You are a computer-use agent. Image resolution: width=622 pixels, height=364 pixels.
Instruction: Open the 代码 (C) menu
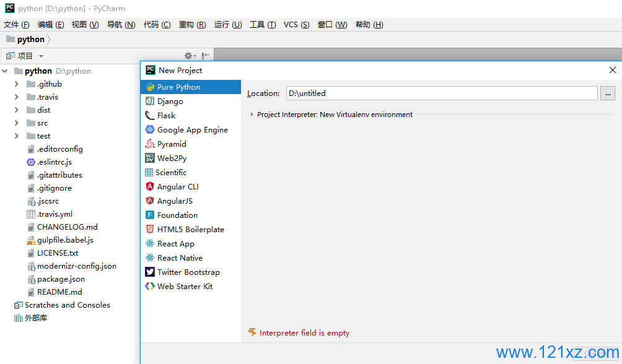[x=157, y=25]
